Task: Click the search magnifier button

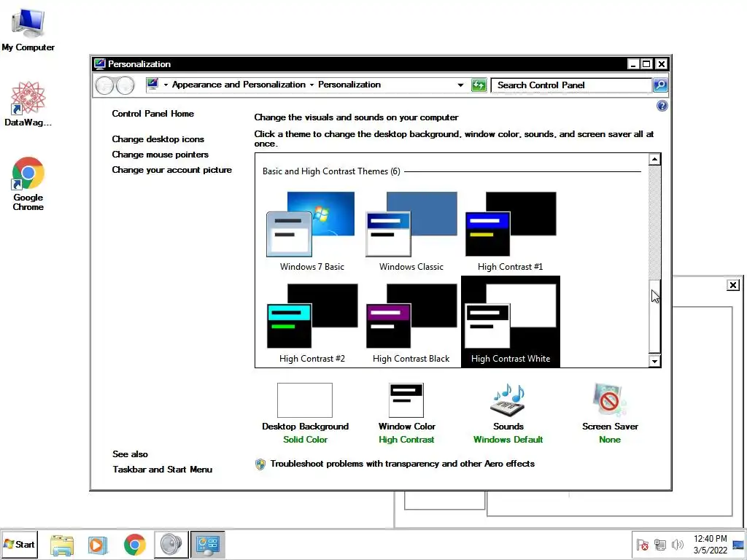Action: pos(659,85)
